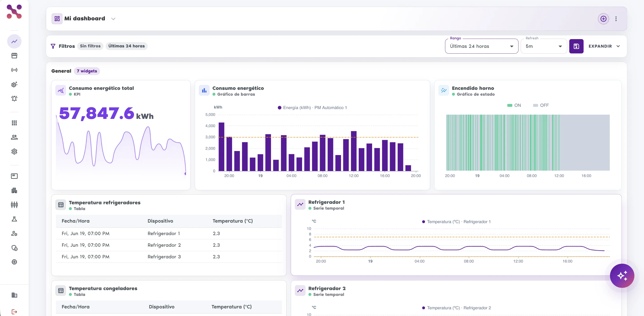The height and width of the screenshot is (316, 644).
Task: Click the Fecha/Hora column header in refrigeradores table
Action: point(75,221)
